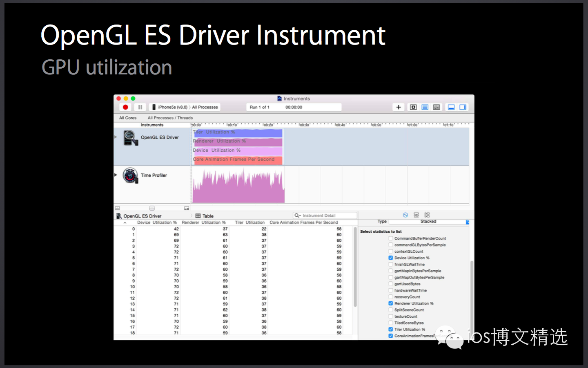Select the All Cores filter
The width and height of the screenshot is (588, 368).
[x=128, y=118]
